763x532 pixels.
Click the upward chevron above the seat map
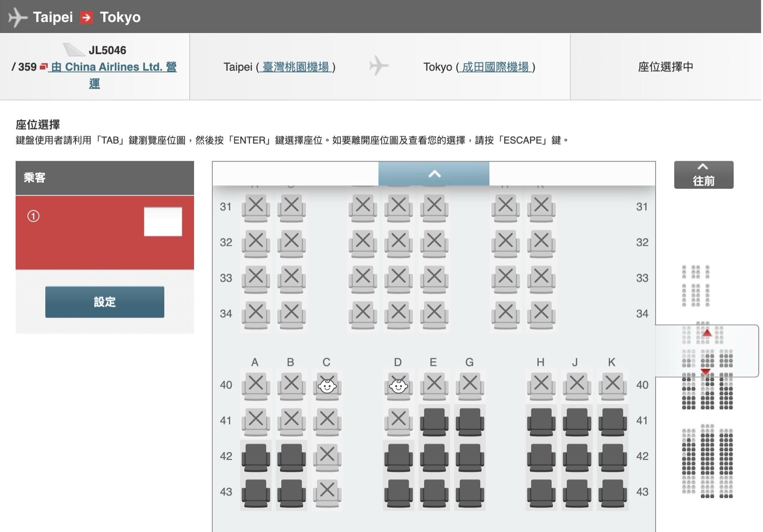(434, 174)
